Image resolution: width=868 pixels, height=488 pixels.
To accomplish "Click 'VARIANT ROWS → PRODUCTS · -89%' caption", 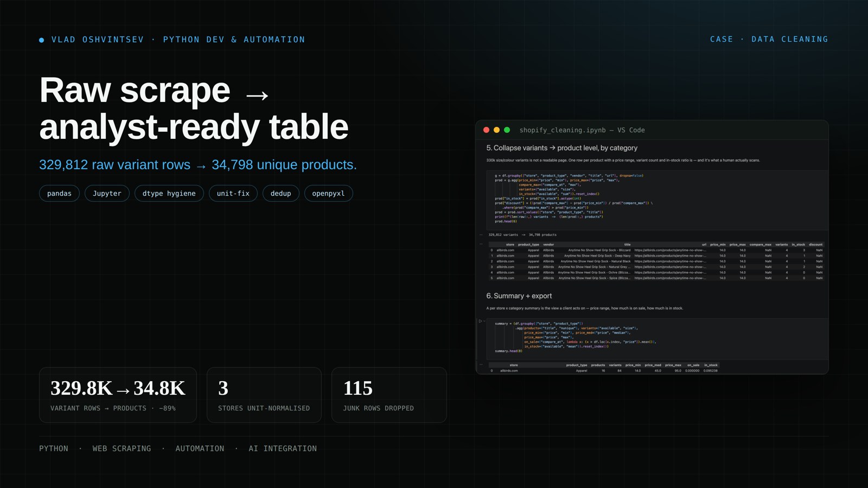I will pyautogui.click(x=113, y=408).
